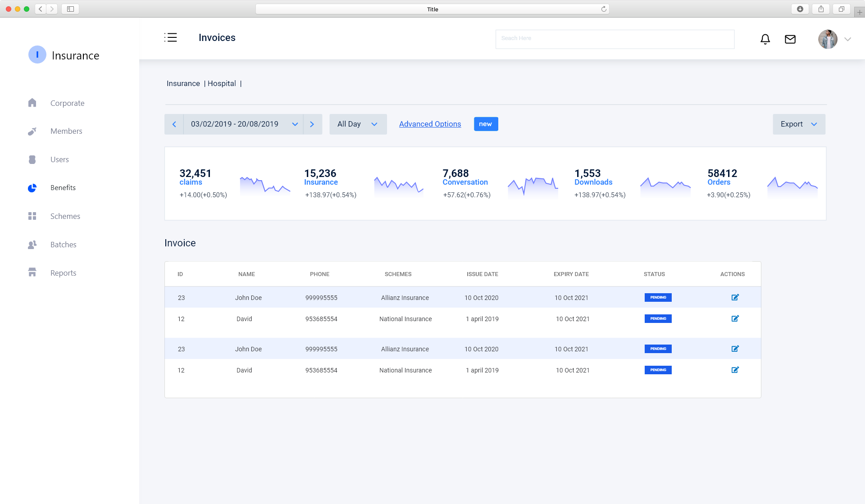Click the Benefits pie chart icon

[32, 188]
